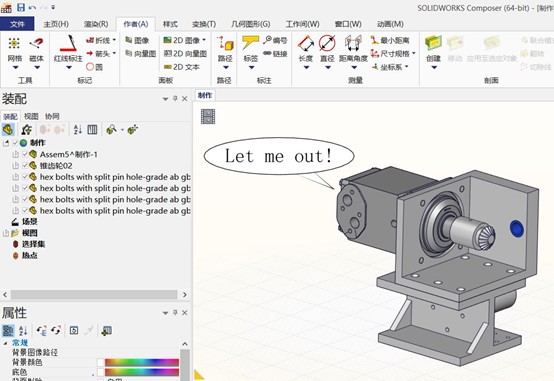Insert a 图像 image panel
Image resolution: width=554 pixels, height=381 pixels.
tap(137, 40)
